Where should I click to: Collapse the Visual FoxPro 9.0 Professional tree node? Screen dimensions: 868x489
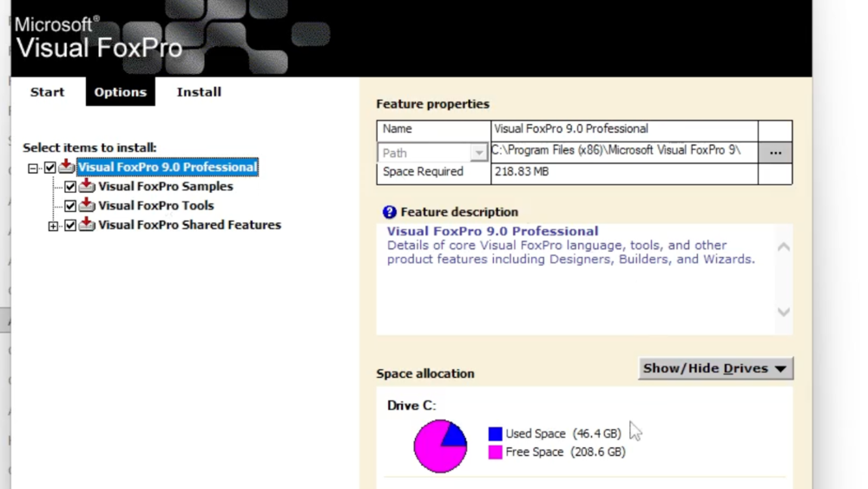33,168
